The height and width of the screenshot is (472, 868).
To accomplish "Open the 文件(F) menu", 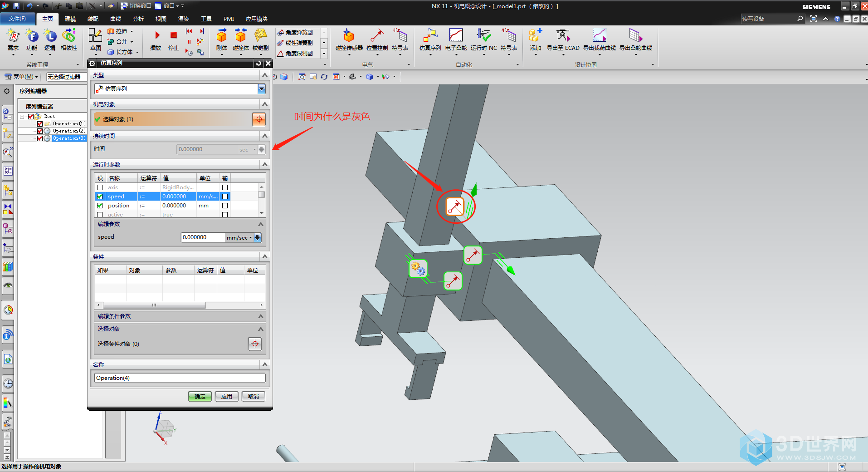I will point(17,19).
